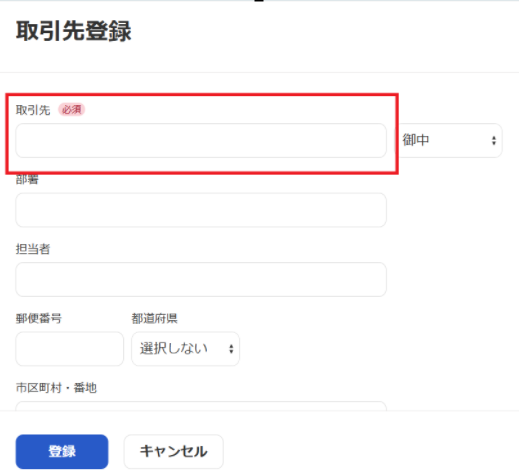519x475 pixels.
Task: Click the 選択しない text in the prefecture selector
Action: (x=174, y=349)
